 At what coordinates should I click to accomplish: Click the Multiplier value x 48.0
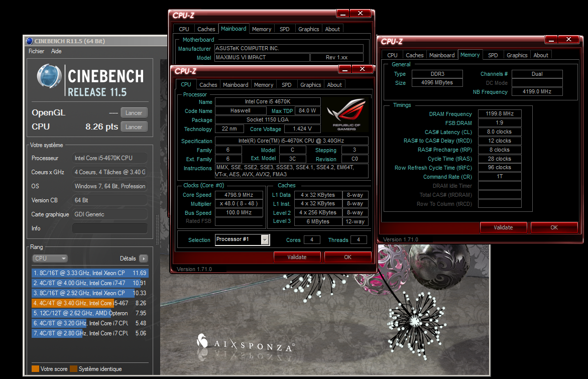(239, 204)
